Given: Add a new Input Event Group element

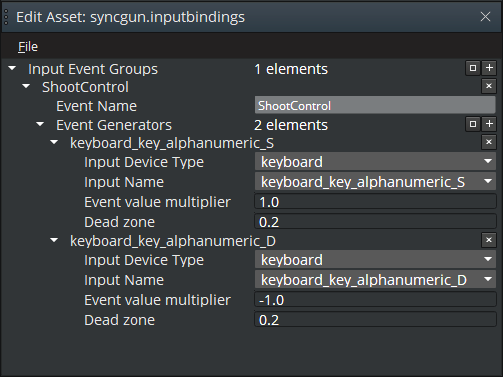Looking at the screenshot, I should point(489,68).
